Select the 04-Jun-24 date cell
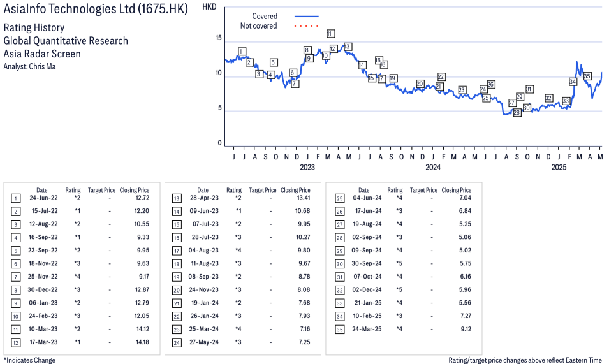Image resolution: width=609 pixels, height=364 pixels. [367, 198]
